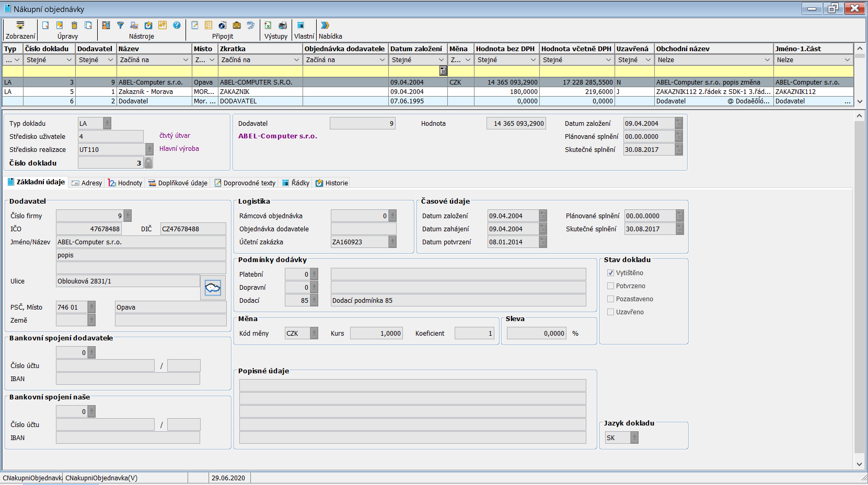The width and height of the screenshot is (868, 485).
Task: Uncheck the Vytištěno checkbox
Action: click(610, 273)
